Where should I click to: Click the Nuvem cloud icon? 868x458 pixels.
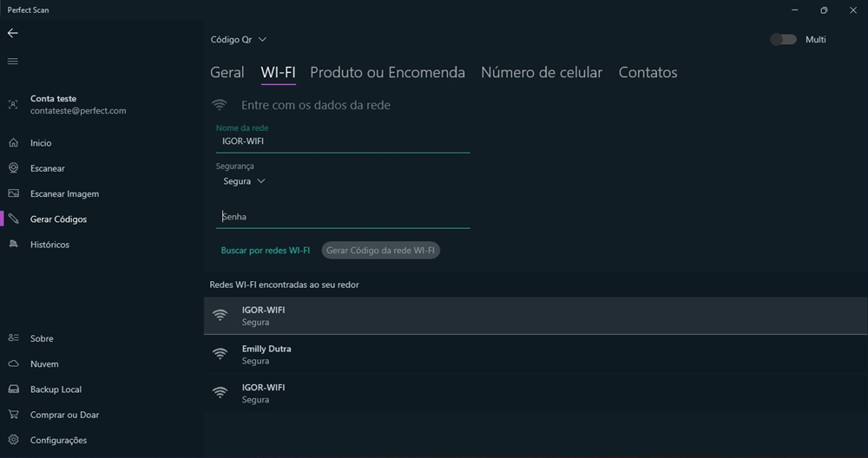point(13,364)
